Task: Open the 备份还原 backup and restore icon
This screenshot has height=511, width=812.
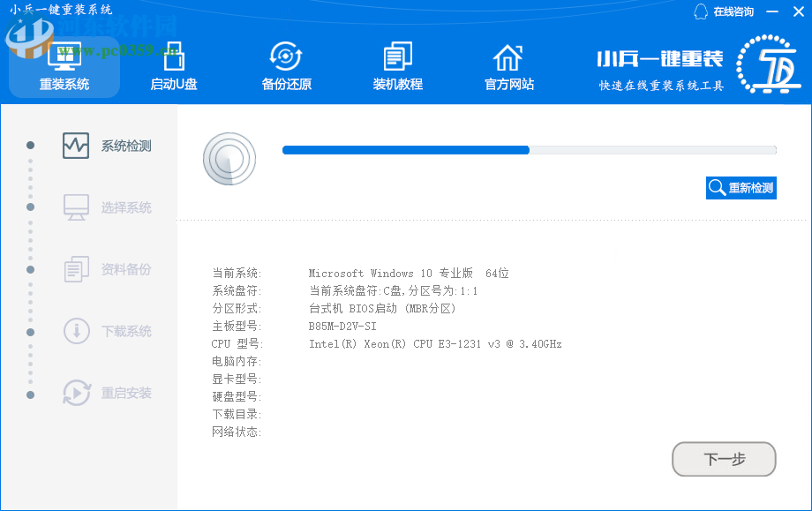Action: click(284, 66)
